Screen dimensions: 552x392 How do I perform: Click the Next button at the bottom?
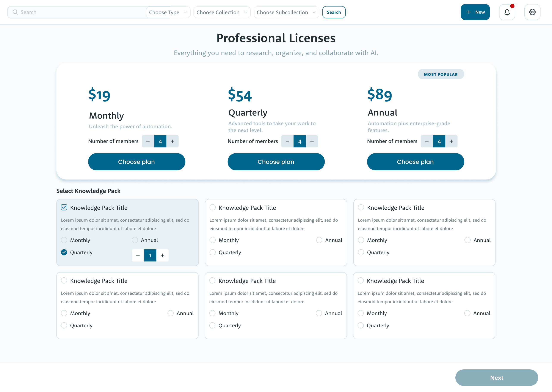pos(496,378)
